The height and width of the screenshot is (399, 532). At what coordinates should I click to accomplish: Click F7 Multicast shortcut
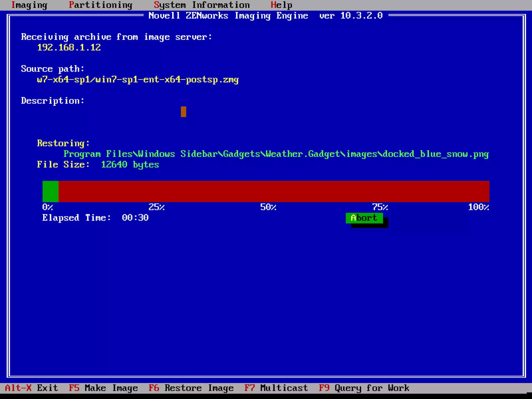point(276,388)
